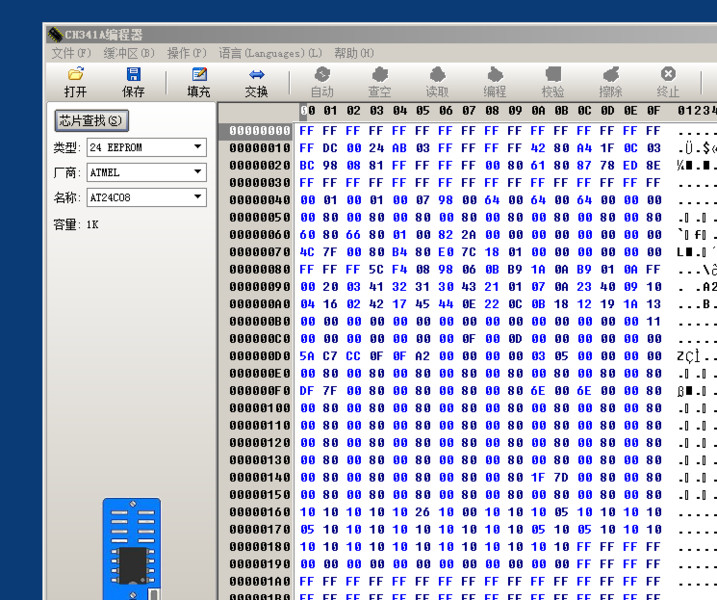Click the 芯片查找(S) chip search button
The width and height of the screenshot is (717, 600).
[x=91, y=121]
